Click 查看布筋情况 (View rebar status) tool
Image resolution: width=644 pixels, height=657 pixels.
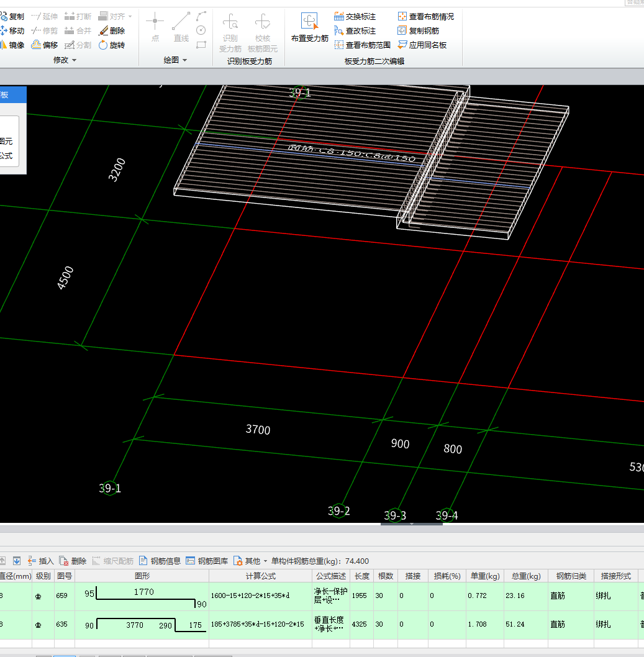[425, 16]
